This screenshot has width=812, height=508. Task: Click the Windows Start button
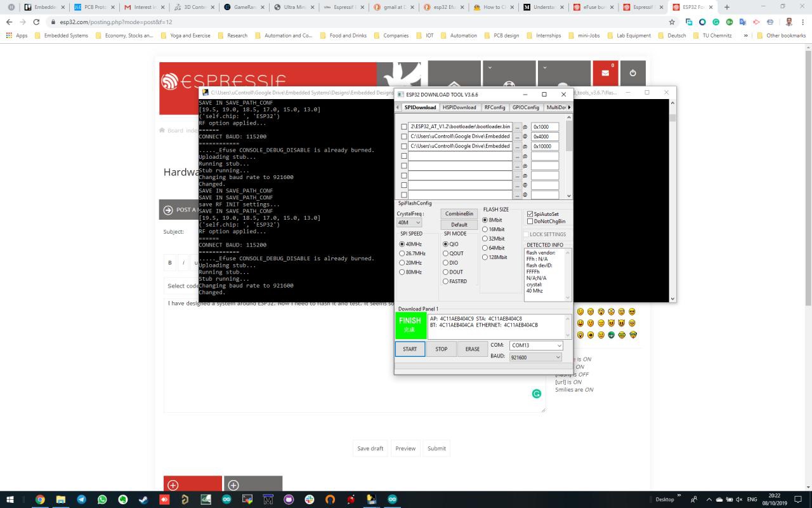click(x=10, y=500)
